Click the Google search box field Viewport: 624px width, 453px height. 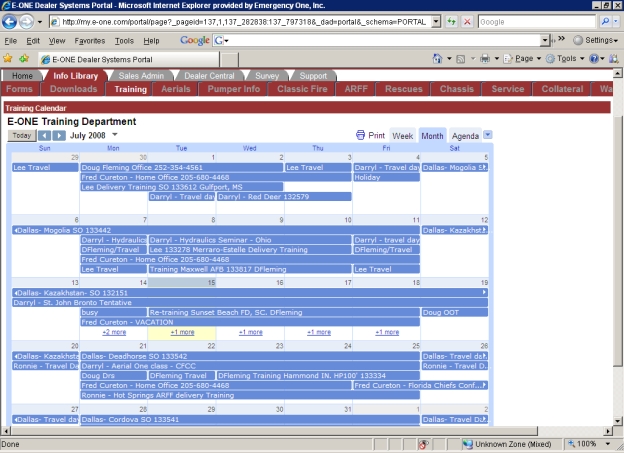coord(536,22)
